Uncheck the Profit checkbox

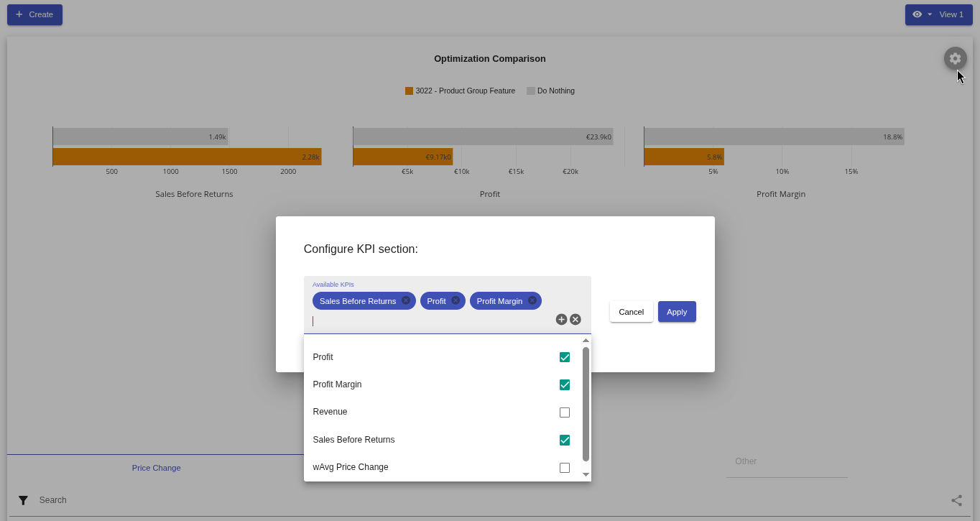pos(565,357)
